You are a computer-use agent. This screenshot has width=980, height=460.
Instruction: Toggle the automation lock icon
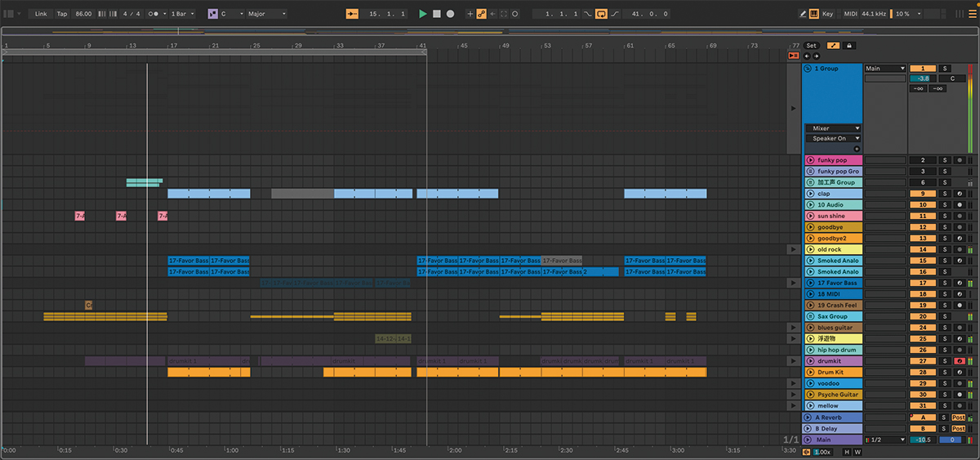[849, 46]
